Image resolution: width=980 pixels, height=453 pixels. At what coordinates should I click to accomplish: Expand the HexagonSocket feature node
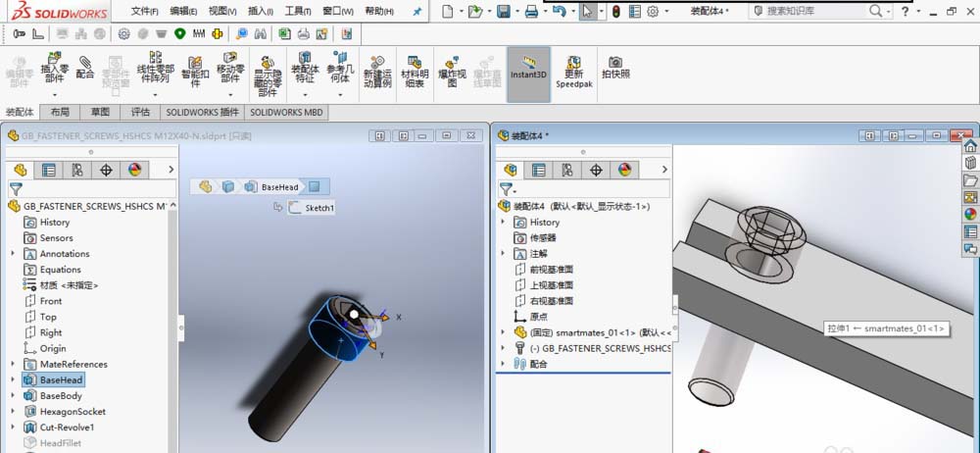point(13,412)
